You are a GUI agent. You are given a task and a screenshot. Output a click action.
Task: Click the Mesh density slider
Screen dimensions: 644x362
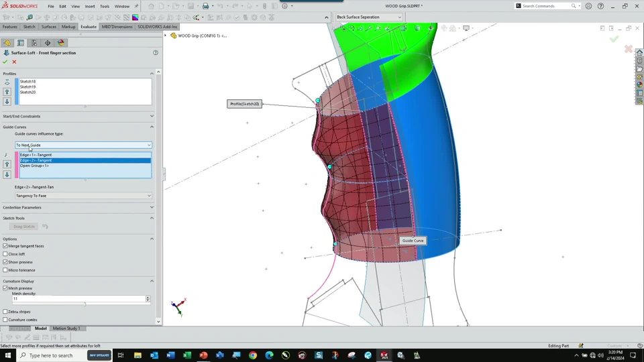coord(85,304)
